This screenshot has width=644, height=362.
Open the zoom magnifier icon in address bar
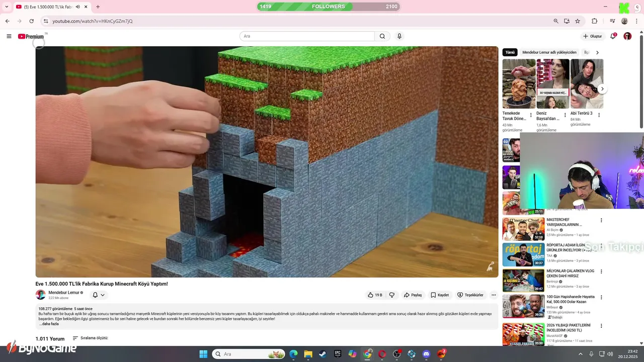point(556,21)
